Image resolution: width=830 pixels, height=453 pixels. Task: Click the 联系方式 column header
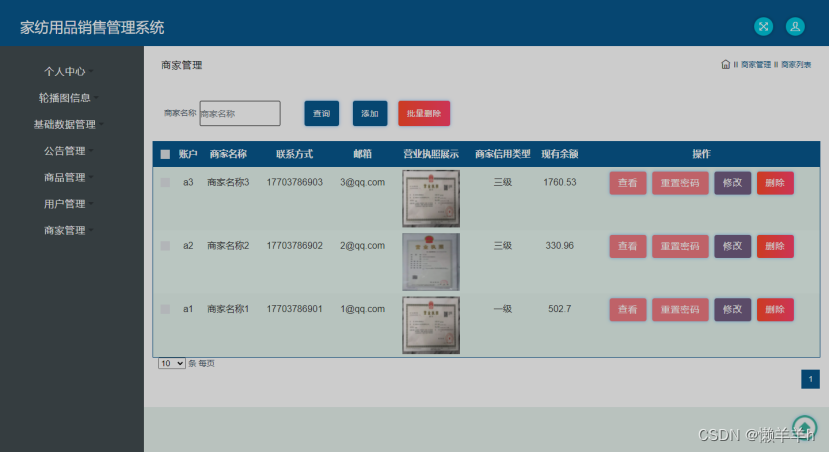tap(294, 154)
